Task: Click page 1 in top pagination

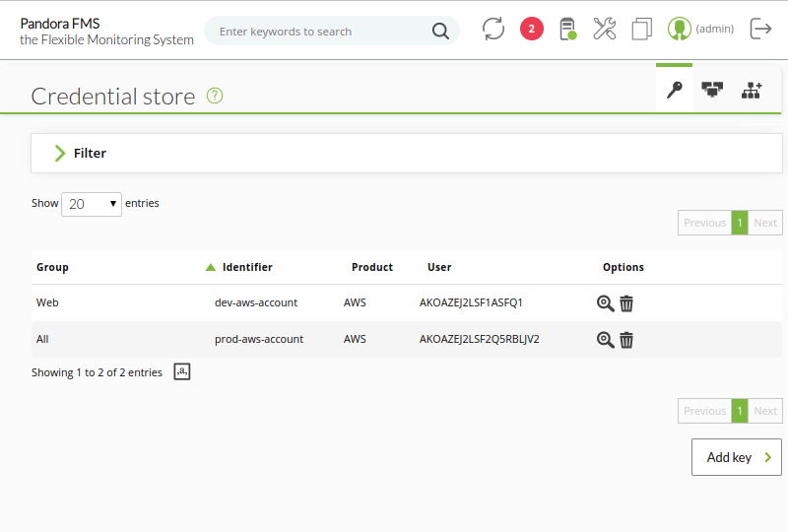Action: [740, 223]
